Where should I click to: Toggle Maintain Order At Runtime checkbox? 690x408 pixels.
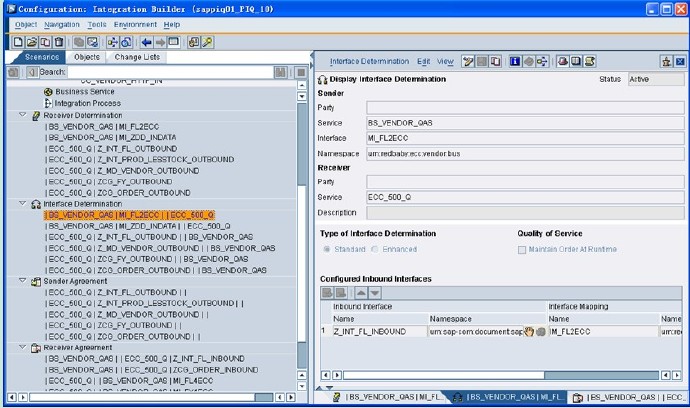coord(522,250)
